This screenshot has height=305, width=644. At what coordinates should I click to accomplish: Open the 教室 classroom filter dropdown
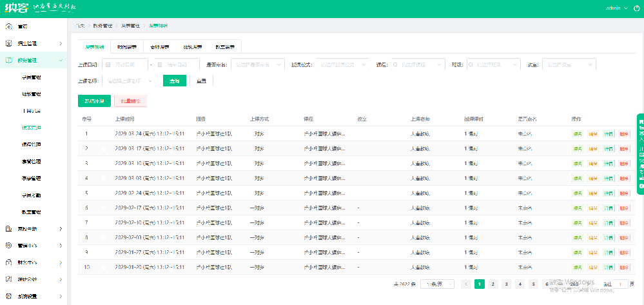point(569,64)
